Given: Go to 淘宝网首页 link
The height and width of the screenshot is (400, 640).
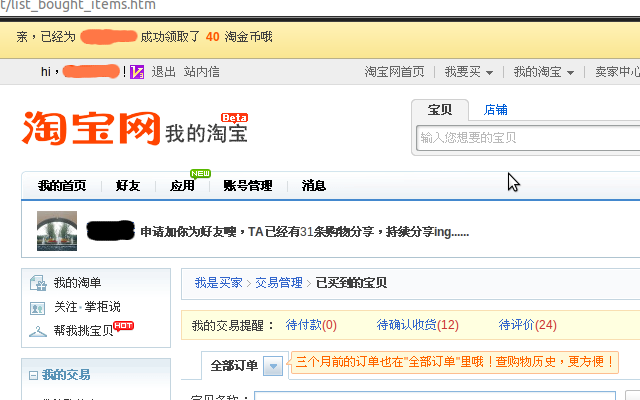Looking at the screenshot, I should coord(394,72).
